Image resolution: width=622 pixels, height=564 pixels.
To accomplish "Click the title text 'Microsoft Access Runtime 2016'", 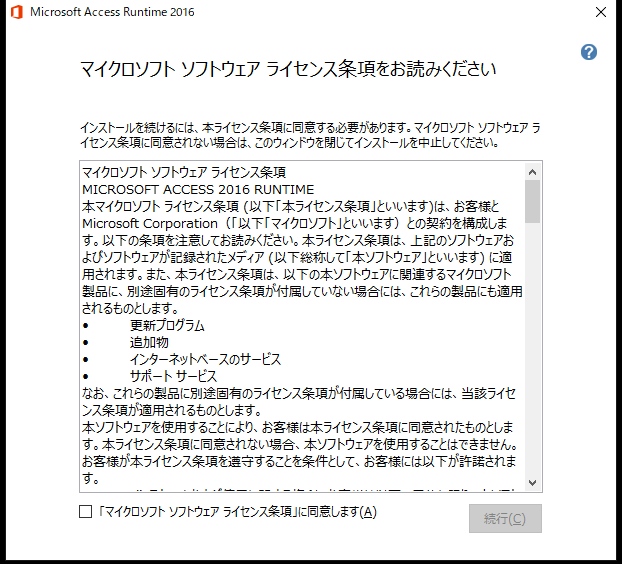I will pyautogui.click(x=112, y=12).
